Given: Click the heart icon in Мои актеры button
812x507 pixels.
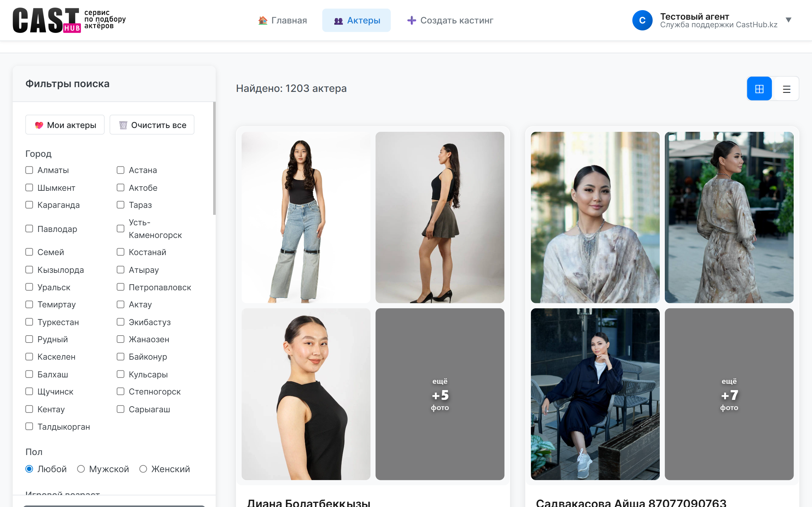Looking at the screenshot, I should click(x=39, y=125).
